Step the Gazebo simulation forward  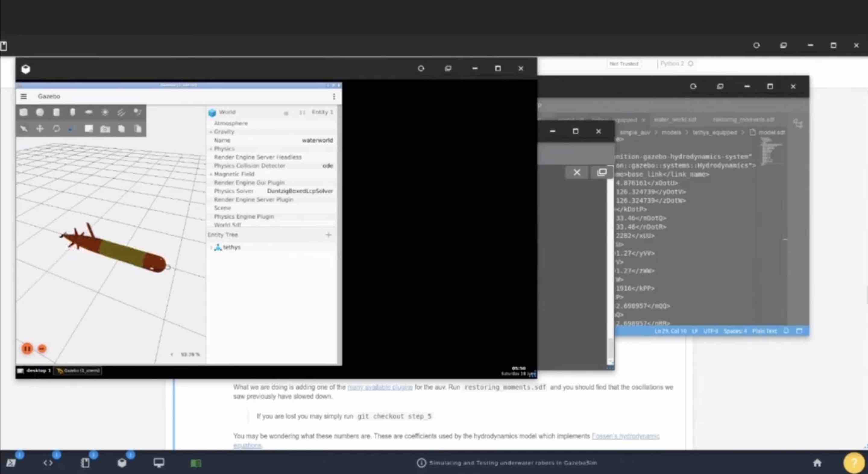pos(42,349)
